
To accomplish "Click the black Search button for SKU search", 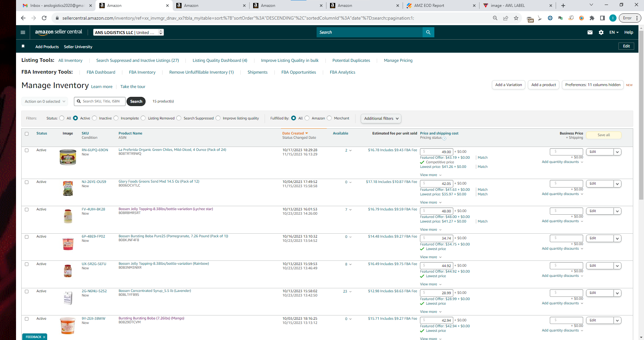I will [136, 101].
